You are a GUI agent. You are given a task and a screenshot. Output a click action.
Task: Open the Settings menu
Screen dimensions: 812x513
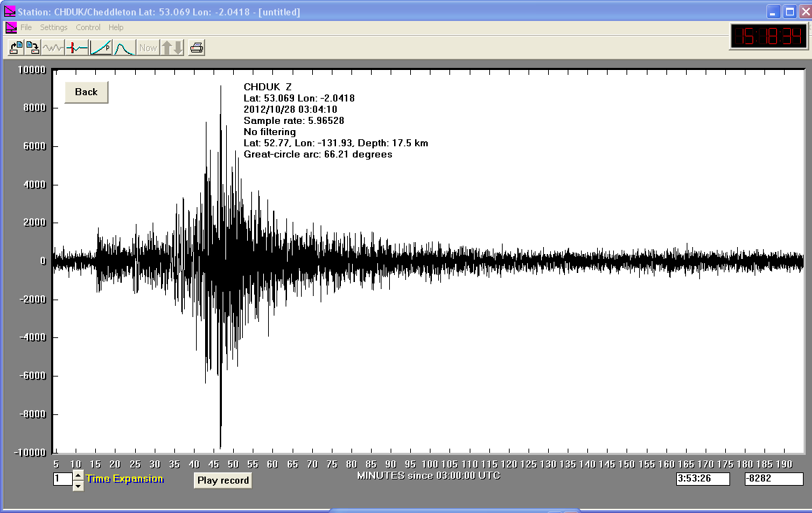(x=54, y=27)
